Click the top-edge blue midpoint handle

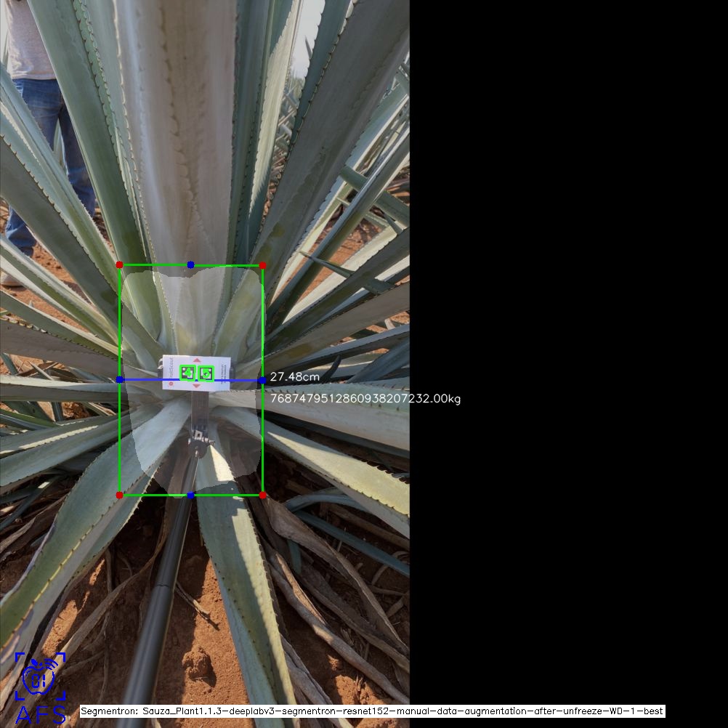tap(190, 264)
